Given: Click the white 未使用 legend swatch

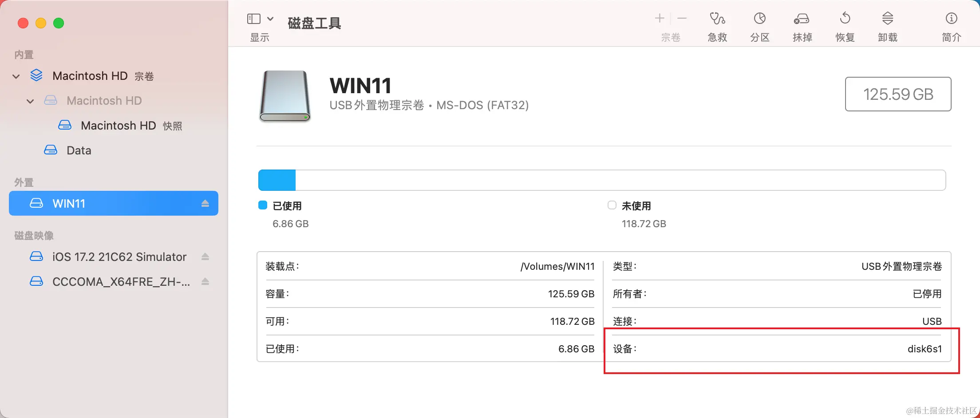Looking at the screenshot, I should pyautogui.click(x=612, y=205).
